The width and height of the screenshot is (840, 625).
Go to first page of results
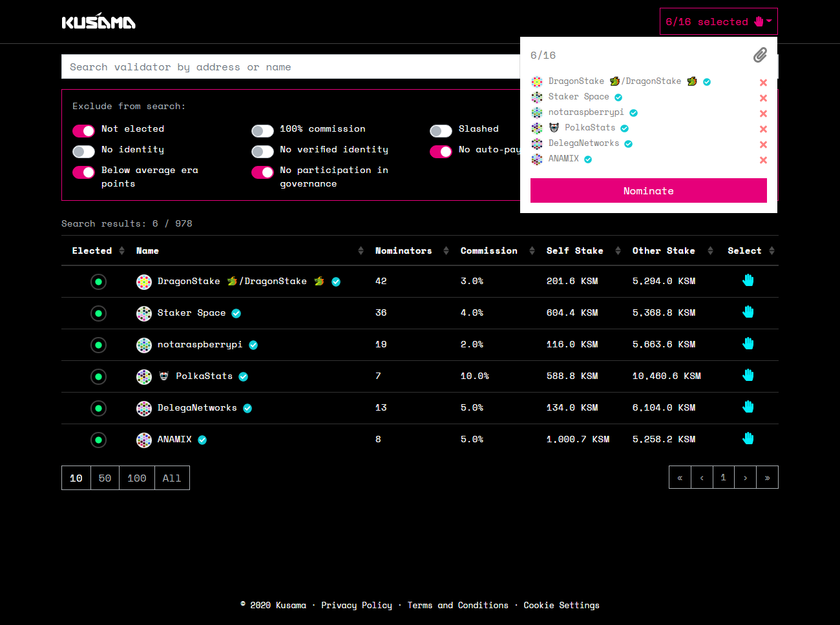coord(680,477)
